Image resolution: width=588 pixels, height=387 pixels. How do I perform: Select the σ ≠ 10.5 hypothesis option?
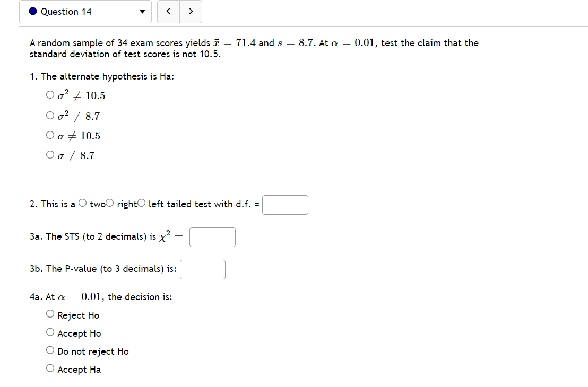[50, 135]
